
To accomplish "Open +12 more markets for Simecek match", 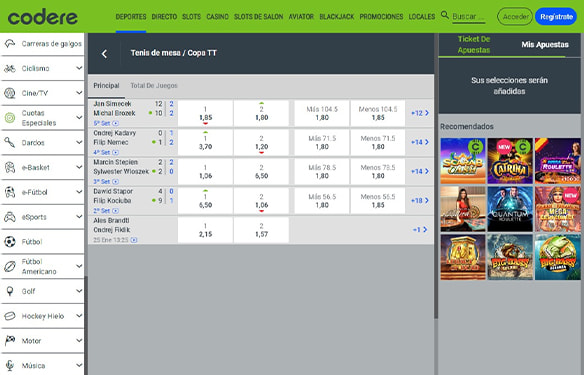I will (420, 113).
